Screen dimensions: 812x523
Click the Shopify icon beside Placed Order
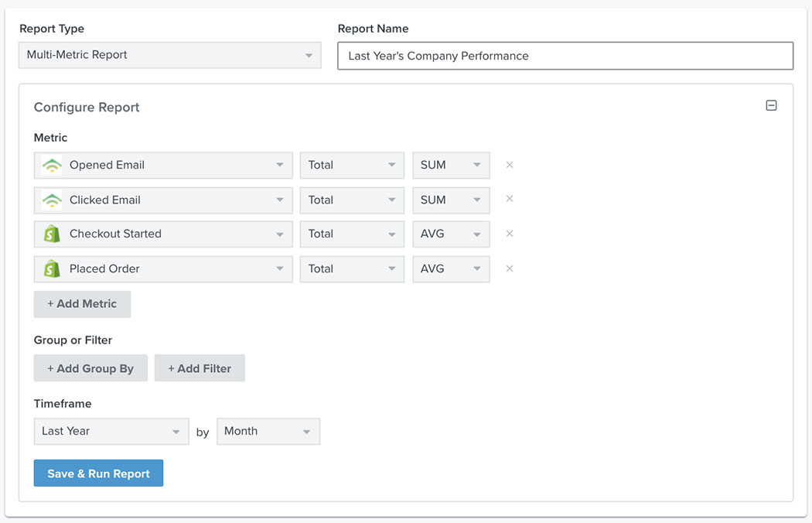tap(50, 268)
